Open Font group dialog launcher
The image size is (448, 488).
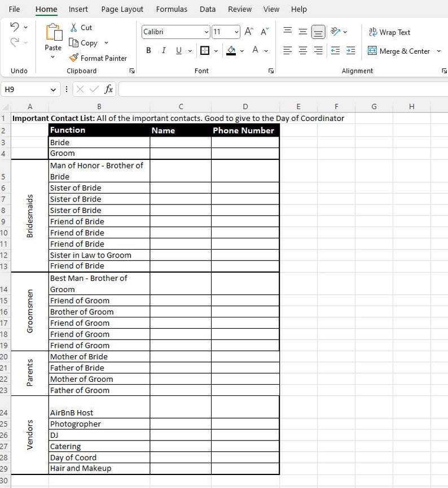[271, 71]
